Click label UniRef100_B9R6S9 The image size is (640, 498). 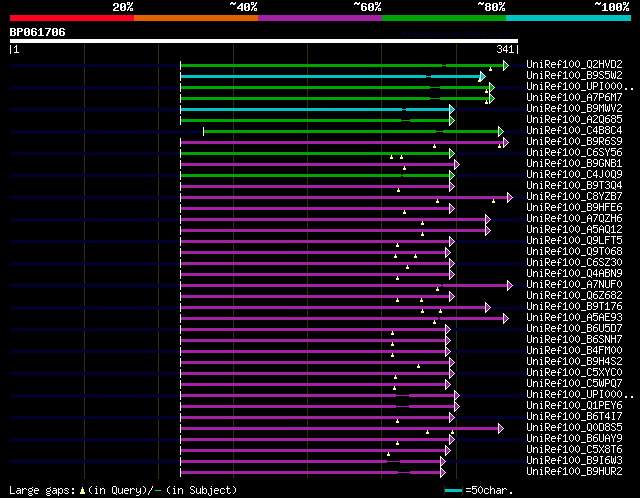(574, 141)
